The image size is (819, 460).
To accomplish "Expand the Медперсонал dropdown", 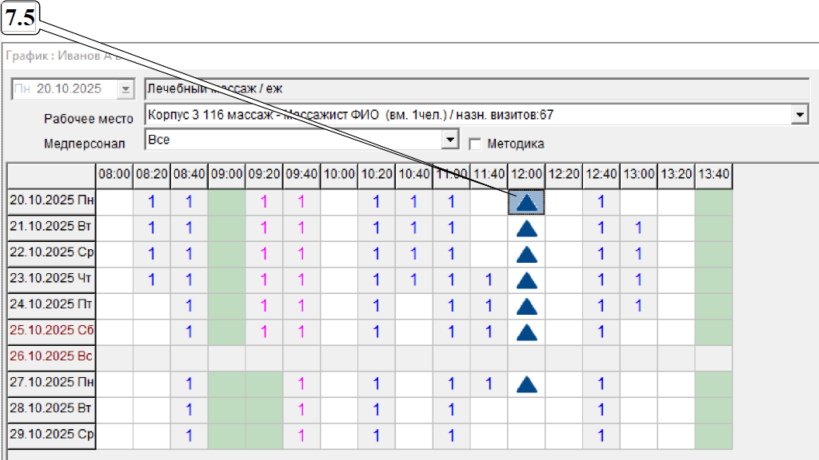I will coord(450,141).
